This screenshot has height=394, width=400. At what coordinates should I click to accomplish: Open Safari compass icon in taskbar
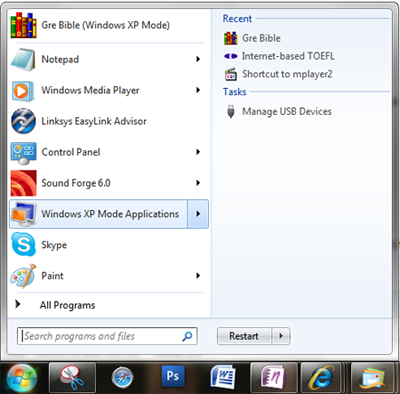[x=122, y=378]
